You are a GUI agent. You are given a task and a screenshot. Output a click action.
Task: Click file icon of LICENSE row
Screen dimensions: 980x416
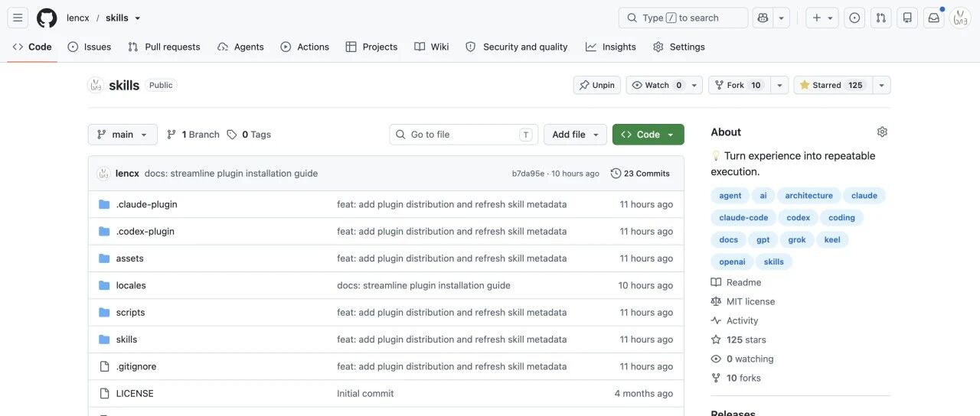(104, 393)
